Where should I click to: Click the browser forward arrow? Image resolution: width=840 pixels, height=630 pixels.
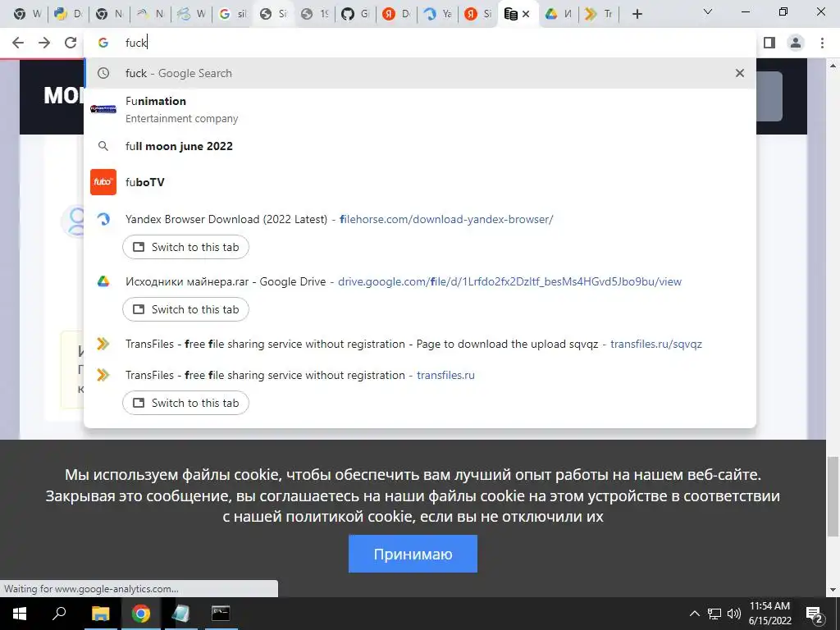coord(44,43)
